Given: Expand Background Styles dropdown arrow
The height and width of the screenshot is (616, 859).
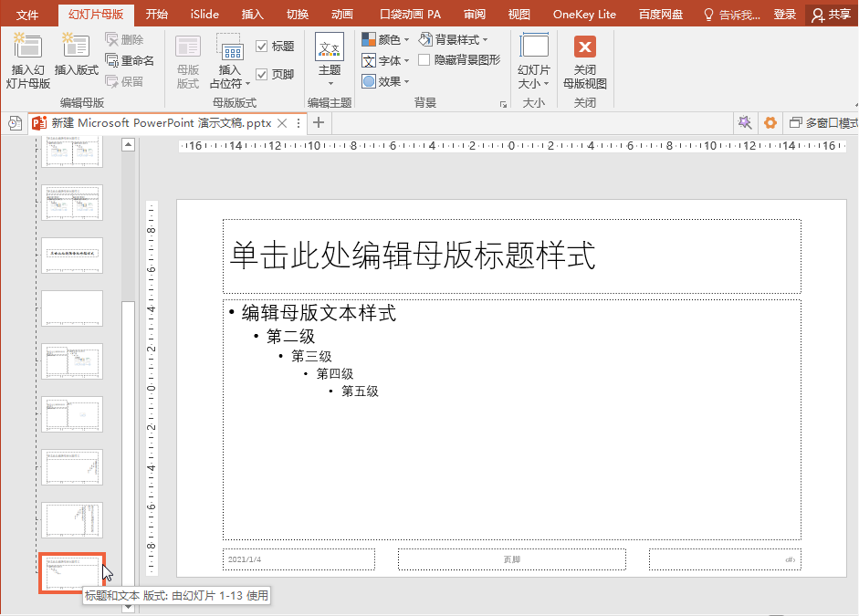Looking at the screenshot, I should click(485, 40).
